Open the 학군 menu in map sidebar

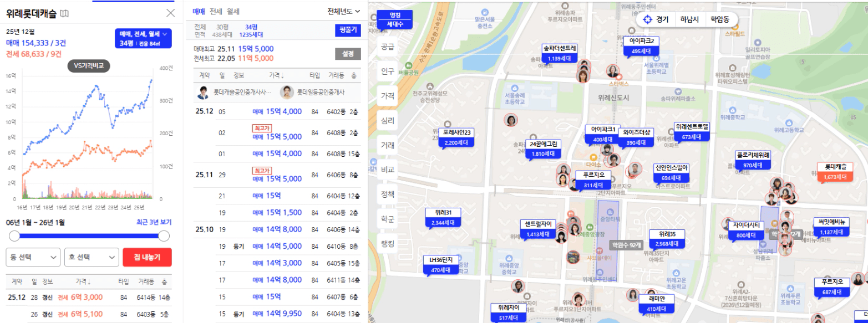(x=387, y=219)
